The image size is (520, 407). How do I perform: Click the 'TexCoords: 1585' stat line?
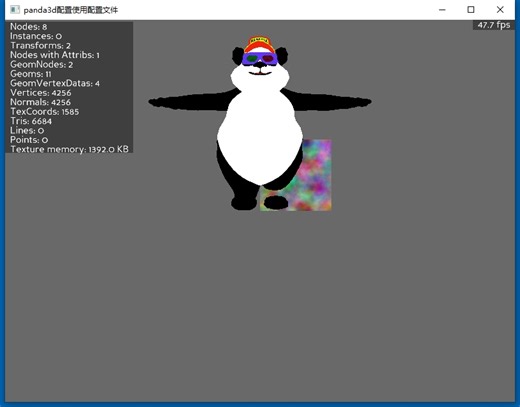(x=44, y=112)
